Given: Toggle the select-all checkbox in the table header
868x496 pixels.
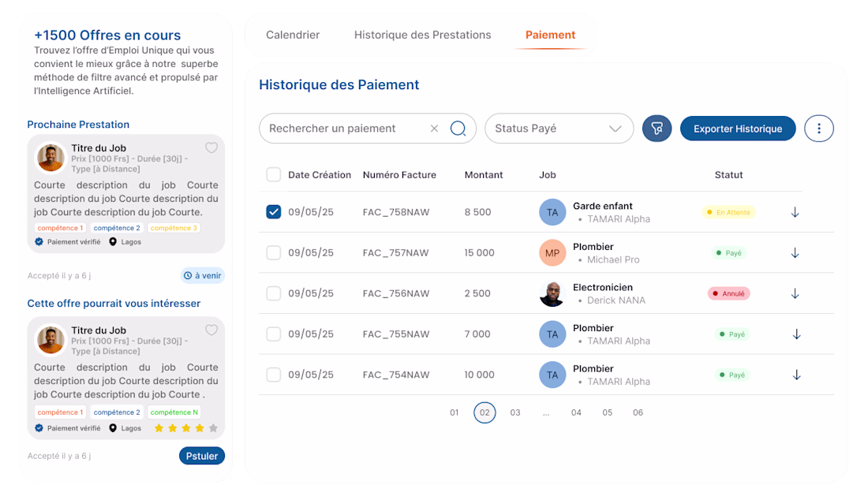Looking at the screenshot, I should coord(274,175).
